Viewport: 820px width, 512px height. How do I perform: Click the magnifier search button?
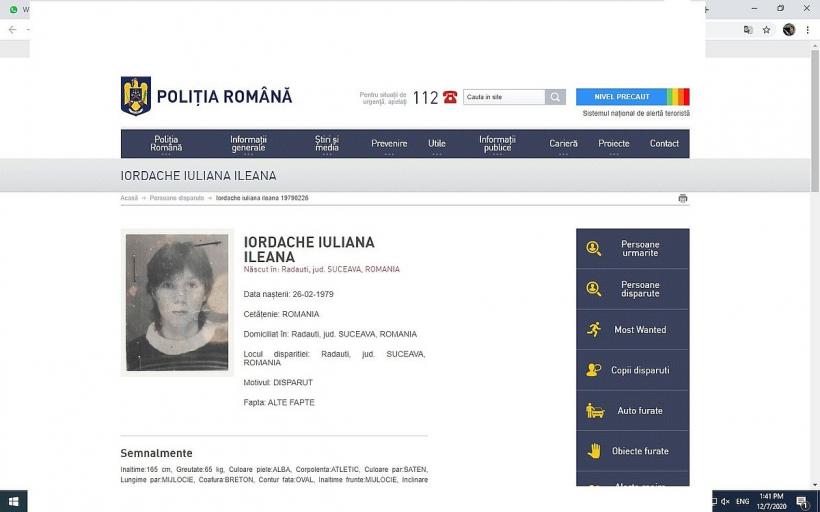tap(555, 97)
